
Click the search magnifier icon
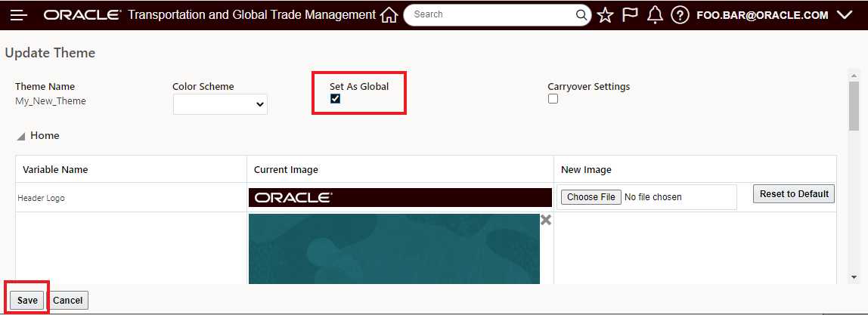581,15
